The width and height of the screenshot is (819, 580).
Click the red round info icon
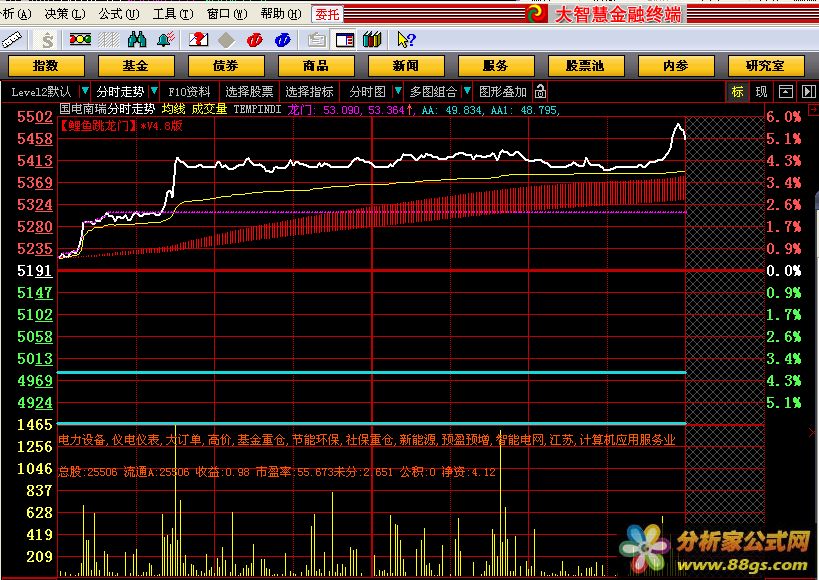(254, 40)
